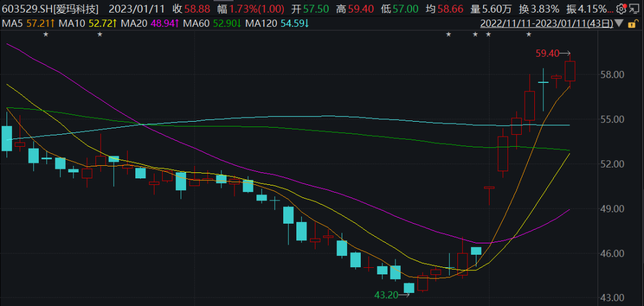Click the leftmost star event marker
The height and width of the screenshot is (306, 644).
46,35
